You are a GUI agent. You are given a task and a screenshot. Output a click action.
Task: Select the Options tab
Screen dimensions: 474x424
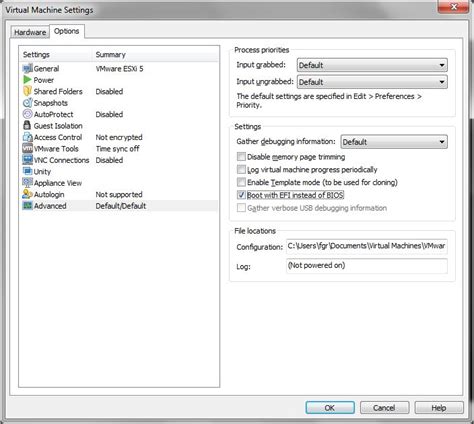(x=67, y=31)
